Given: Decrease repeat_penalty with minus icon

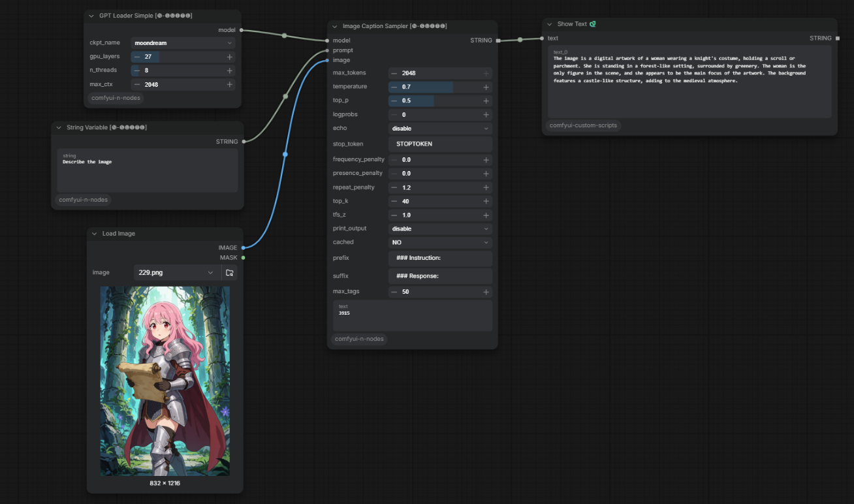Looking at the screenshot, I should click(x=394, y=187).
